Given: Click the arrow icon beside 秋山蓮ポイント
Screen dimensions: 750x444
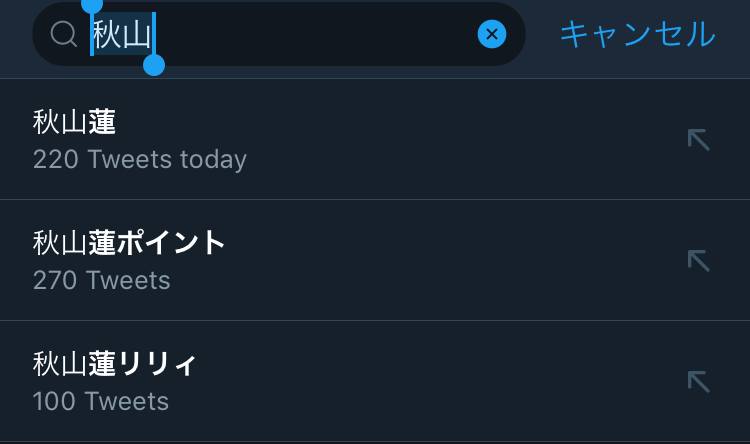Looking at the screenshot, I should pyautogui.click(x=698, y=261).
